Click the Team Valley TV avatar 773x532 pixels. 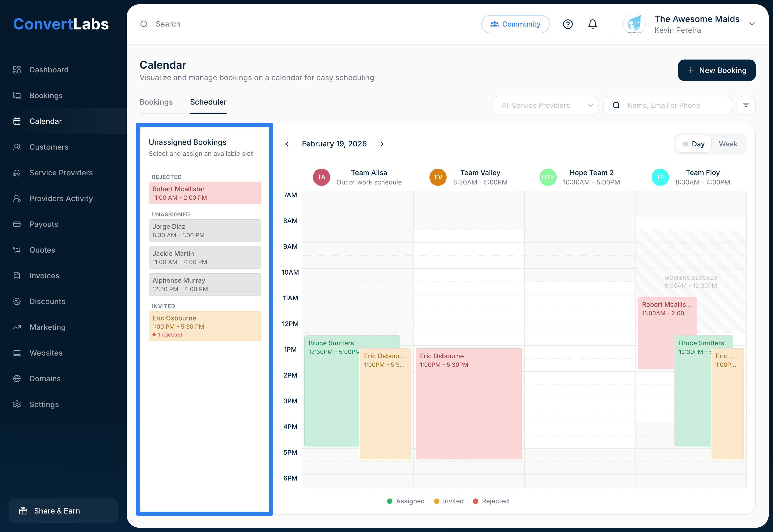[x=437, y=177]
